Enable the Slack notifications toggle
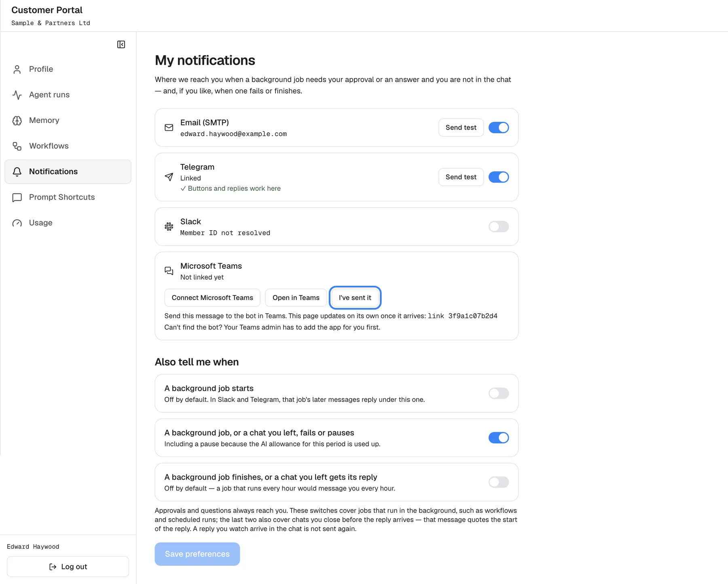The image size is (728, 584). [x=499, y=227]
